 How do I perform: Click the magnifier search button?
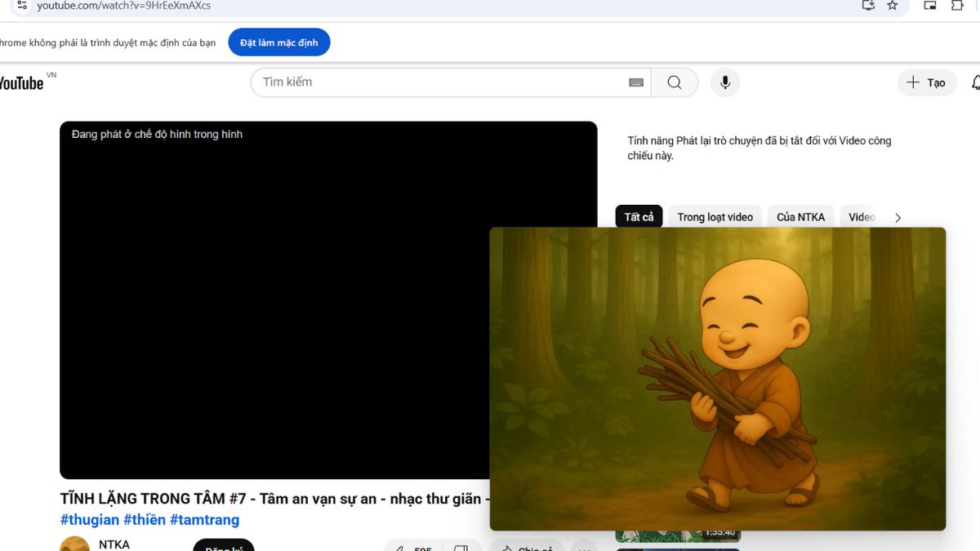[x=675, y=82]
